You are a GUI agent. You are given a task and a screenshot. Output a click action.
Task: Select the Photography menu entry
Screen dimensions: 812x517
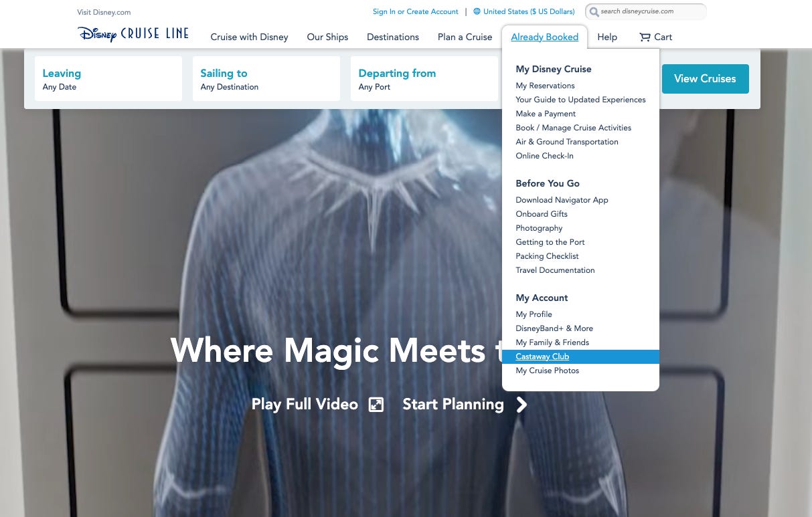pyautogui.click(x=539, y=228)
